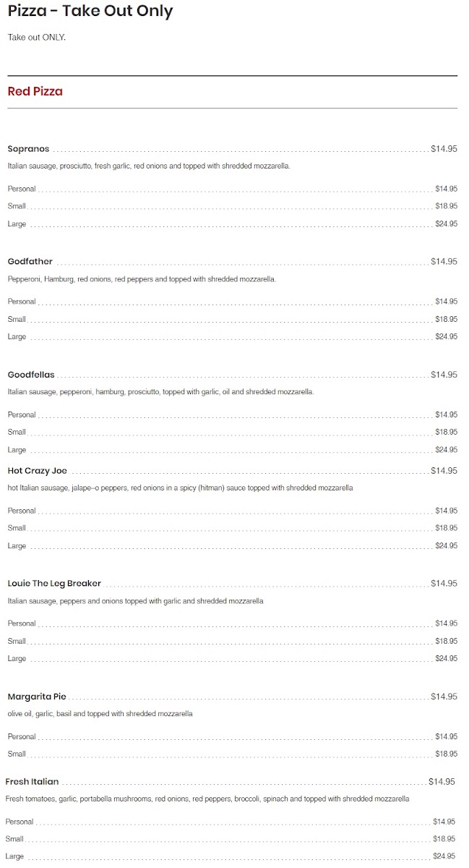Pick the Godfather Small size row
Image resolution: width=469 pixels, height=868 pixels.
pos(232,319)
